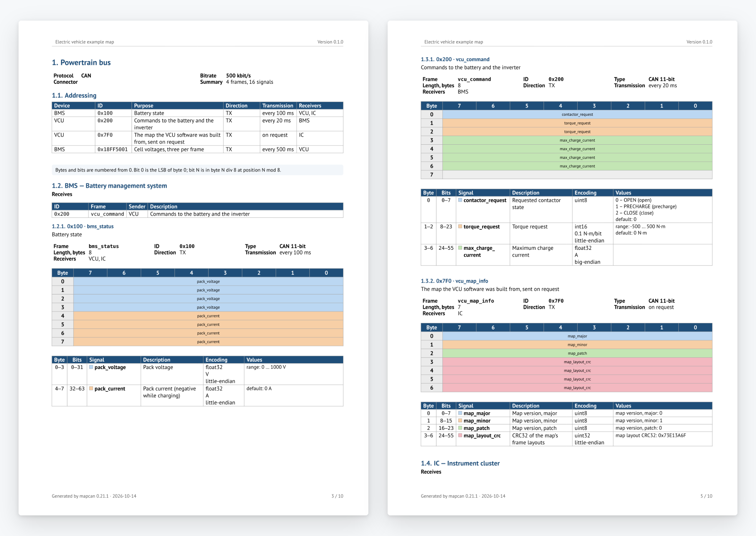Click the pack_current orange color swatch
The width and height of the screenshot is (756, 536).
[91, 388]
